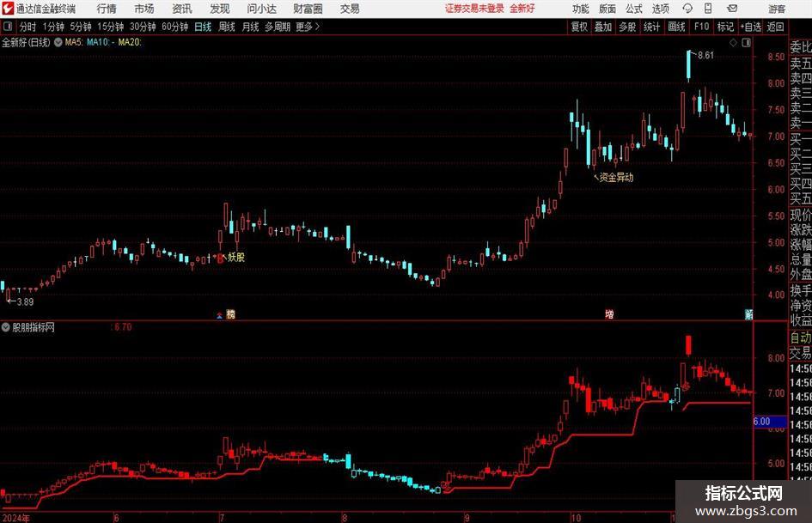
Task: Click the 自动 label in right panel
Action: 801,338
